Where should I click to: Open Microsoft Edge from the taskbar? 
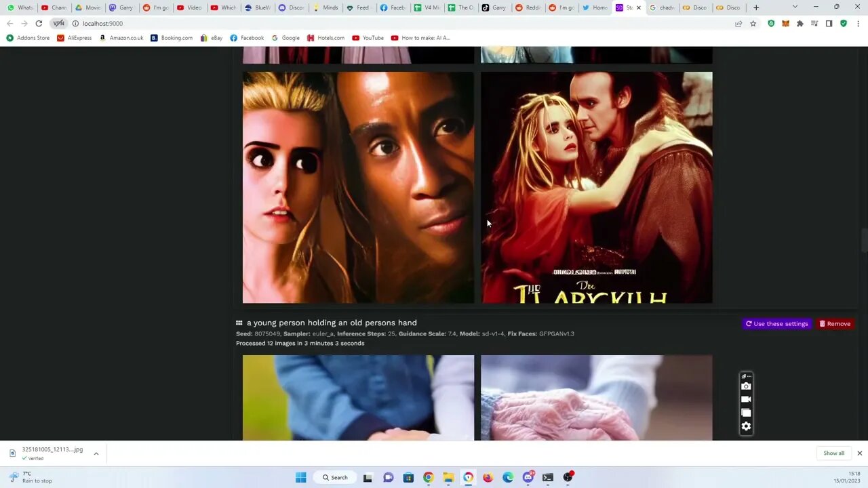click(x=508, y=477)
